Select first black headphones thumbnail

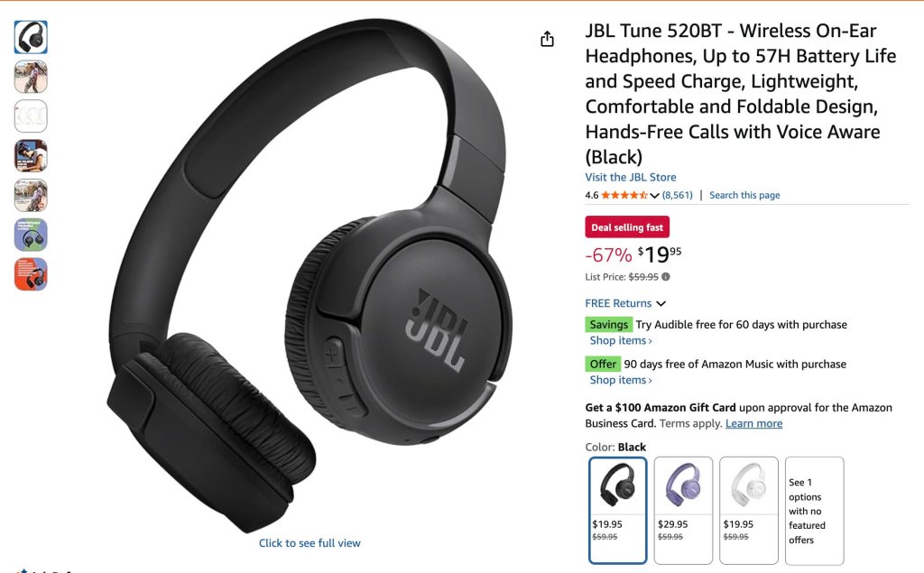click(31, 37)
